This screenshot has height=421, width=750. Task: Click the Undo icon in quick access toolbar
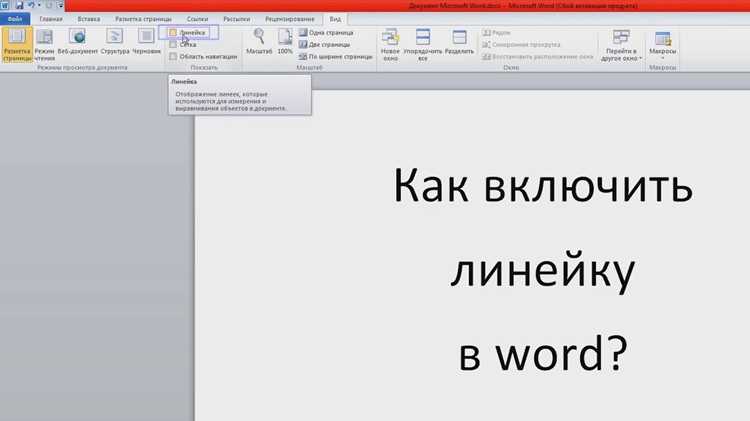tap(31, 5)
